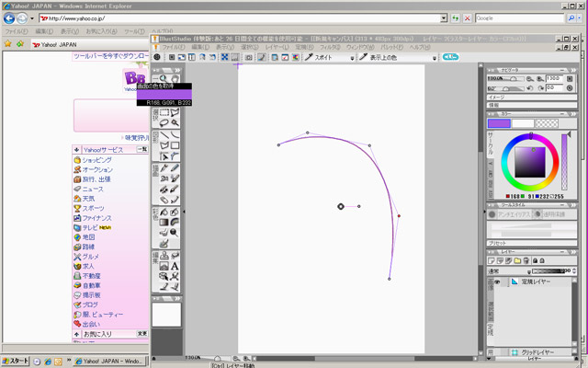This screenshot has width=588, height=368.
Task: Toggle the highlighted pen-on-paper toolbar button
Action: point(262,57)
